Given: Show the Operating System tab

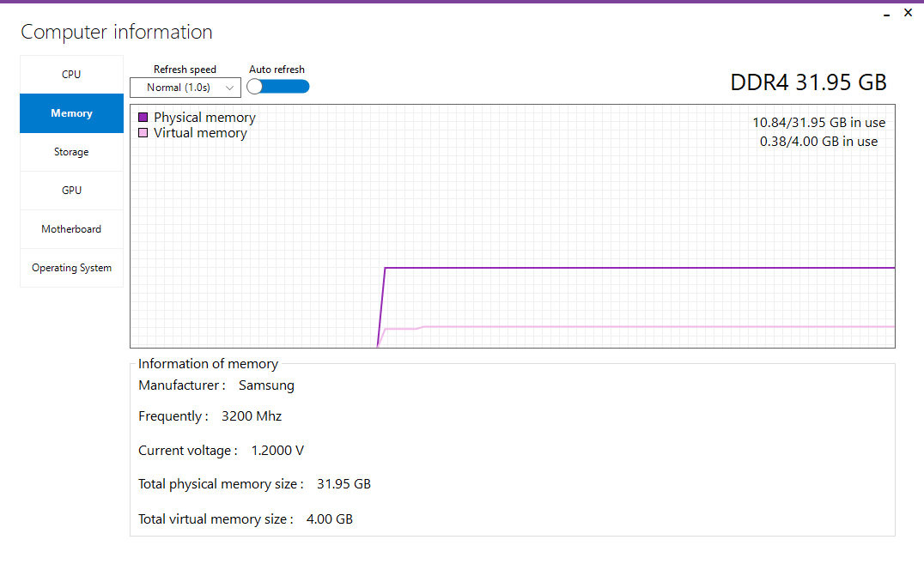Looking at the screenshot, I should coord(71,268).
